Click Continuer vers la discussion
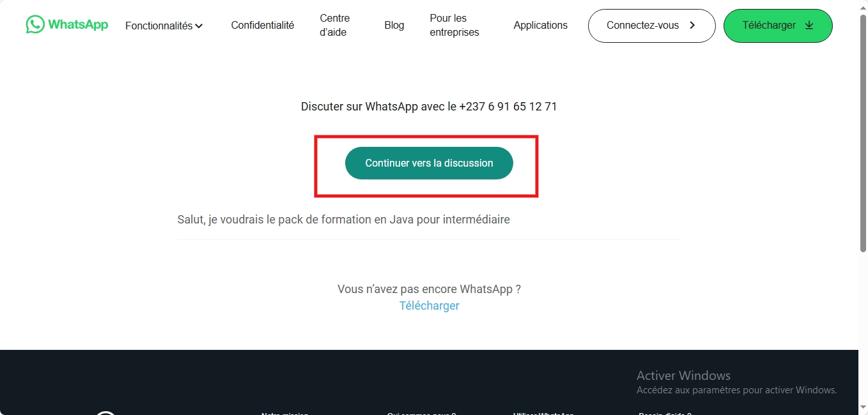Screen dimensions: 868x415 tap(429, 163)
